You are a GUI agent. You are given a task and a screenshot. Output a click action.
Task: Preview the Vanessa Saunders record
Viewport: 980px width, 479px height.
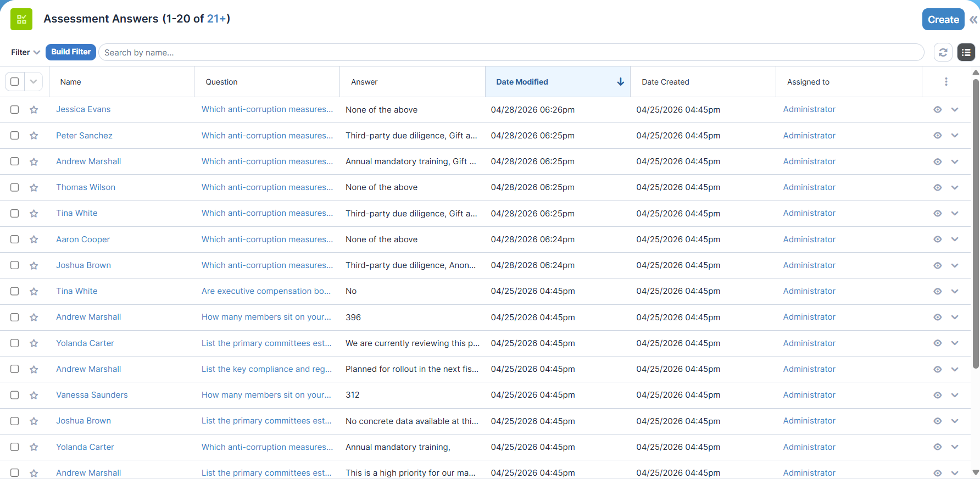pos(938,396)
